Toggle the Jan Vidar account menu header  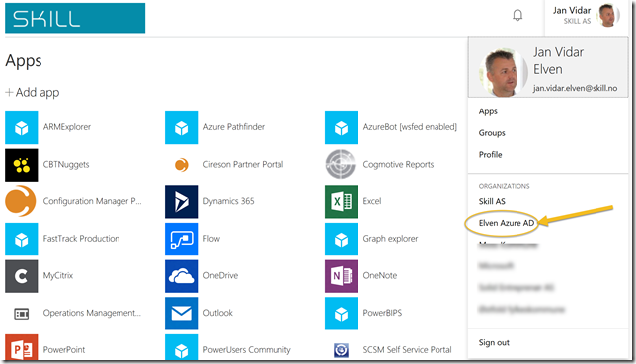[x=586, y=16]
